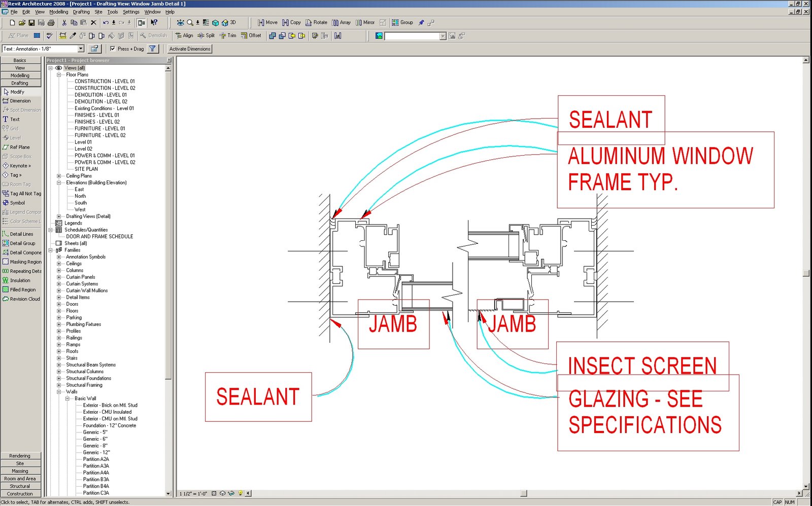
Task: Collapse the Floor Plans tree node
Action: point(59,75)
